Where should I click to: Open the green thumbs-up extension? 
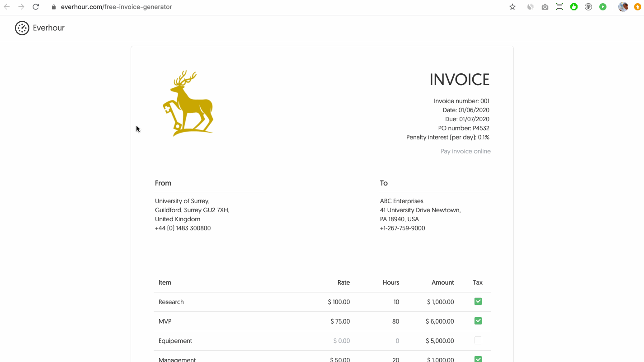[573, 7]
